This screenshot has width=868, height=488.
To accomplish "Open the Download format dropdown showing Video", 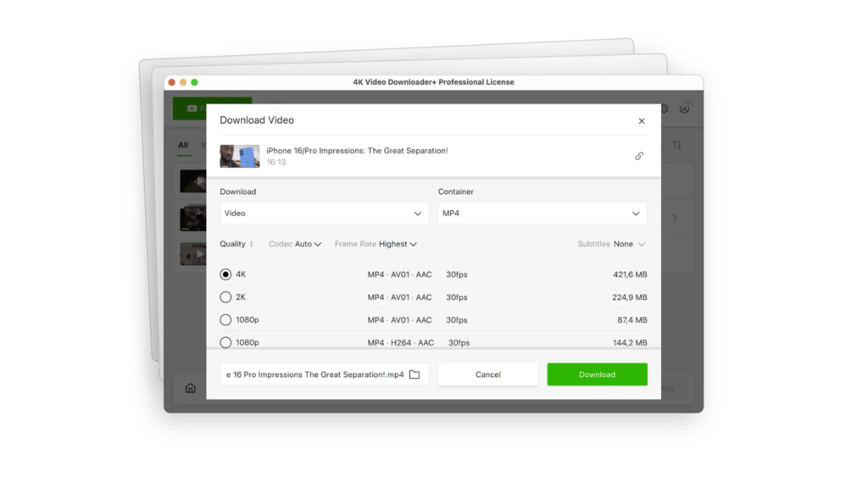I will [324, 213].
